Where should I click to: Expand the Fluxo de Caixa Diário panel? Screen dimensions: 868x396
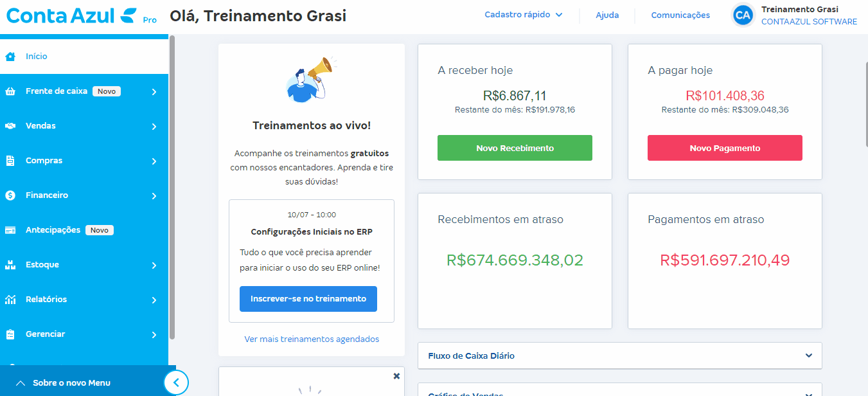coord(619,355)
